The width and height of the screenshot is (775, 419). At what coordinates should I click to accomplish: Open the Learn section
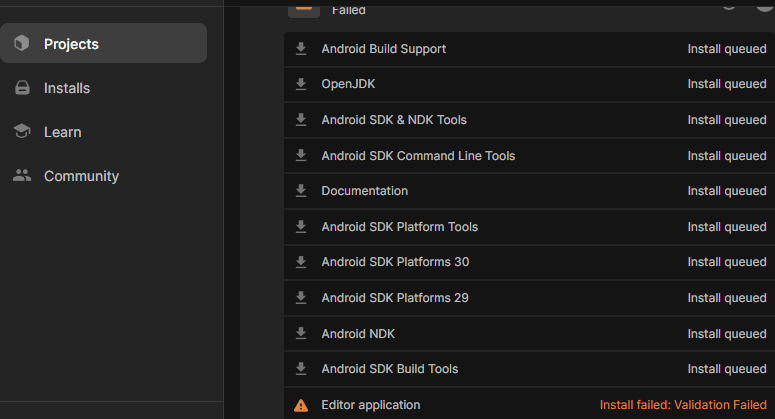point(62,132)
